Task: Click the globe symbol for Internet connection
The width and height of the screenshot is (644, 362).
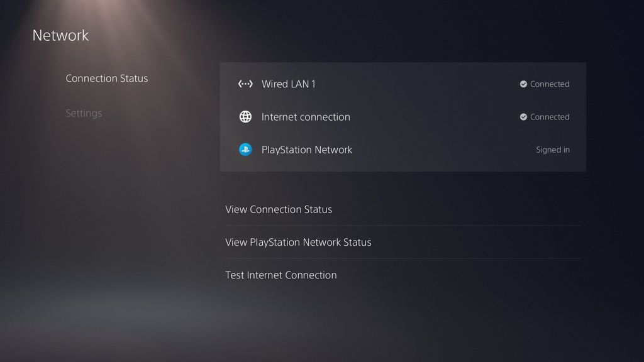Action: 245,116
